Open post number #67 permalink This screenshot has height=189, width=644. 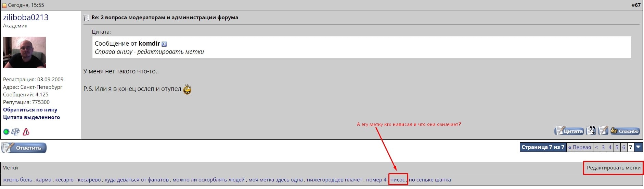click(x=636, y=5)
